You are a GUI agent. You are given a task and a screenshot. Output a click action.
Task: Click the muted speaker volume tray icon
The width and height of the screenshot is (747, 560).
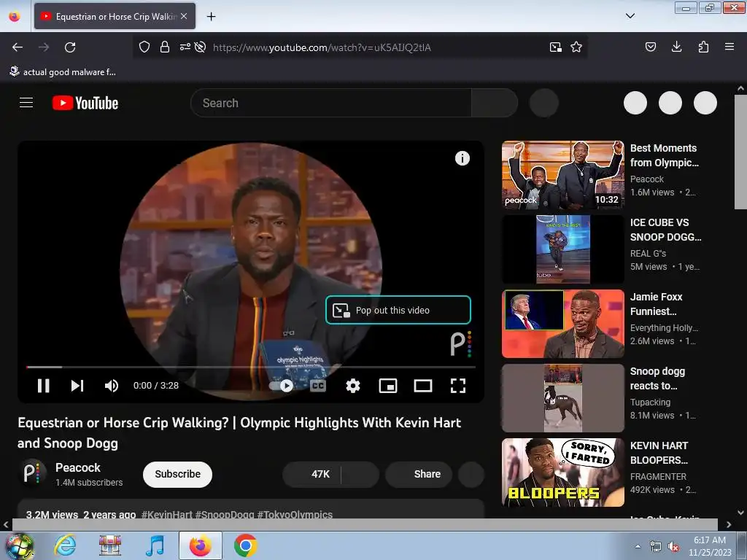pyautogui.click(x=673, y=547)
